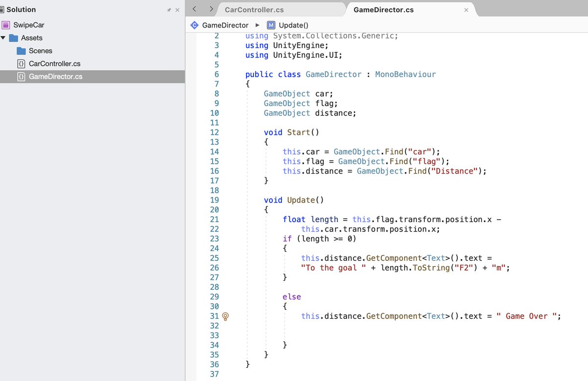
Task: Click the CarController.cs file icon in tree
Action: pyautogui.click(x=21, y=64)
